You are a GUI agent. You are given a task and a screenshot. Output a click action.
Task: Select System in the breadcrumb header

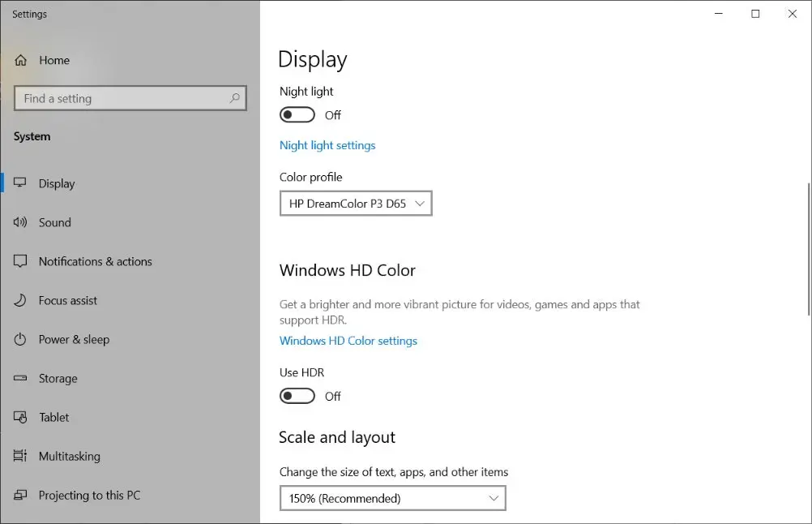pos(32,136)
